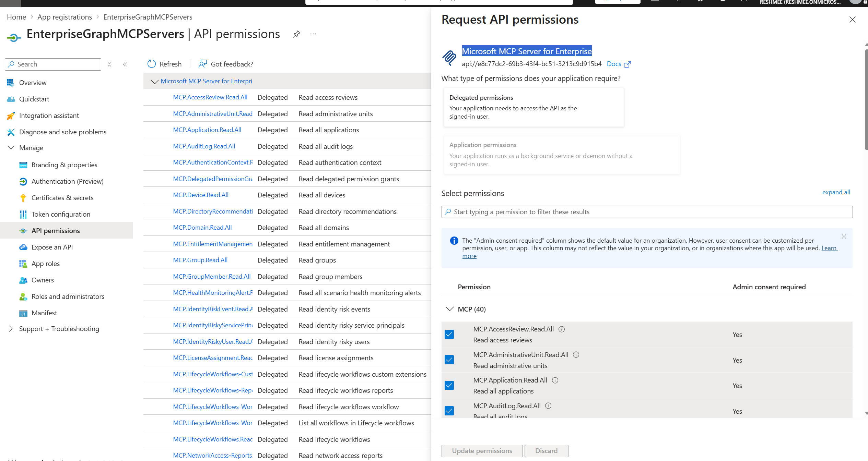
Task: Click the Refresh circular arrow icon
Action: pyautogui.click(x=151, y=64)
